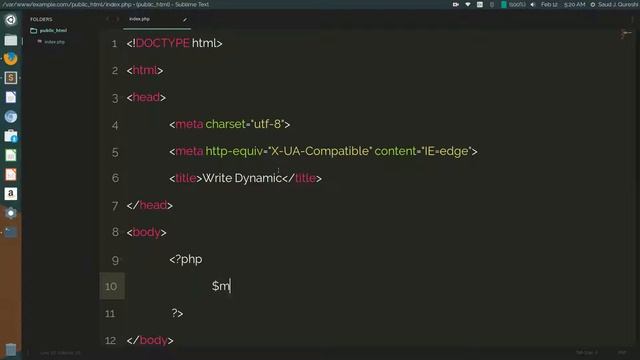Open LibreOffice Writer from the dock
The width and height of the screenshot is (640, 360).
tap(11, 97)
